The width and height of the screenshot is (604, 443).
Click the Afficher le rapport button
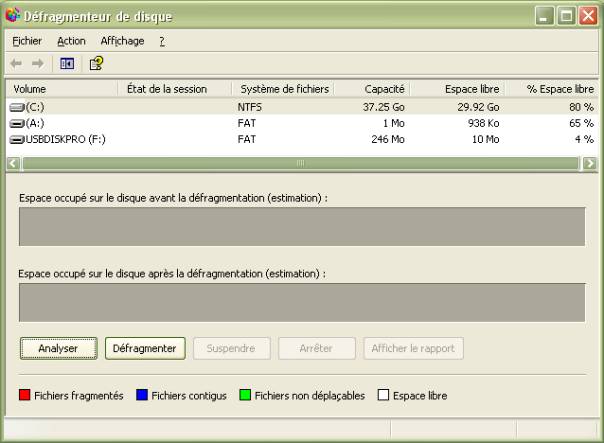[x=413, y=348]
